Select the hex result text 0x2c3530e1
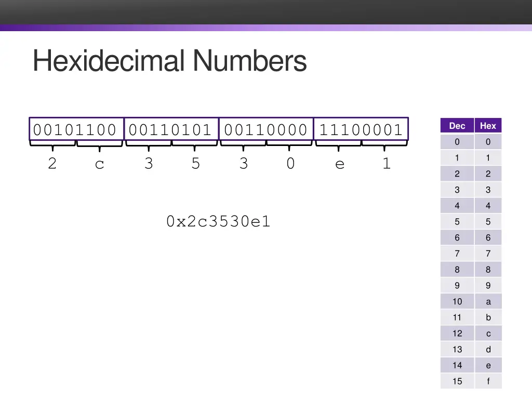This screenshot has height=399, width=532. click(218, 221)
